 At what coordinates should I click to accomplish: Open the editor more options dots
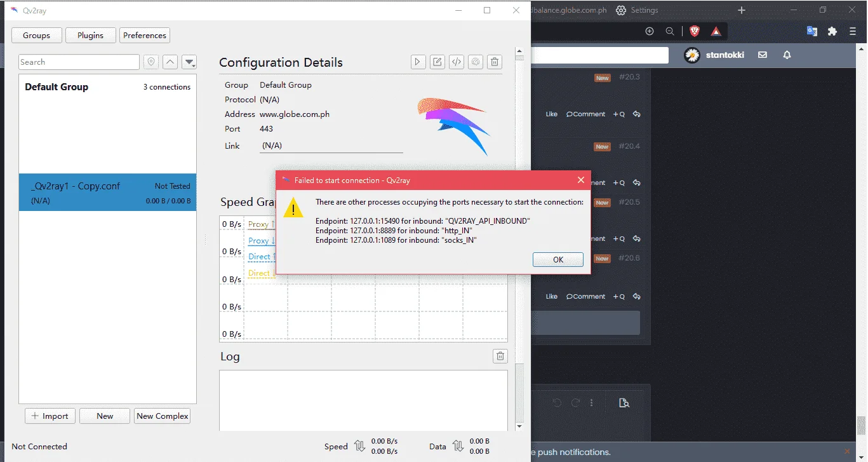coord(592,403)
